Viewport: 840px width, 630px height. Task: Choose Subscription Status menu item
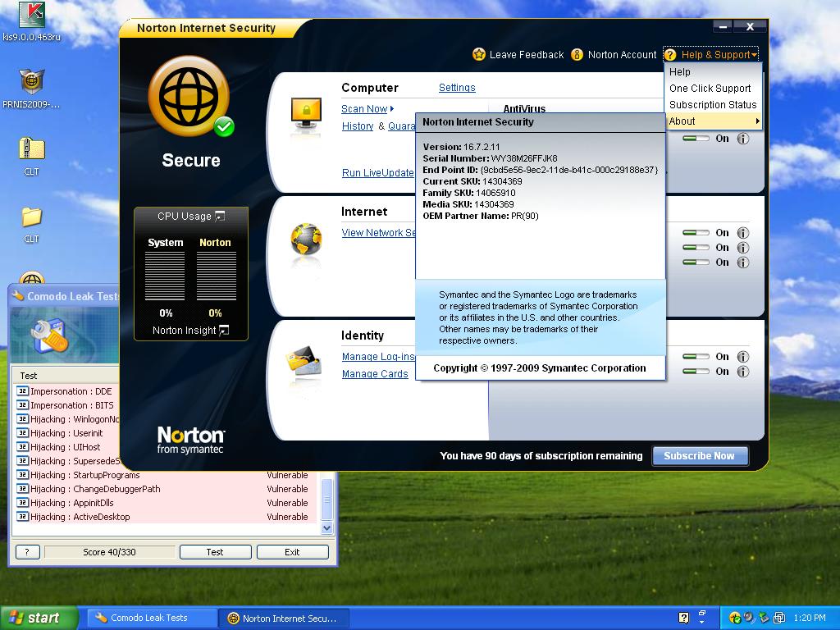[713, 105]
